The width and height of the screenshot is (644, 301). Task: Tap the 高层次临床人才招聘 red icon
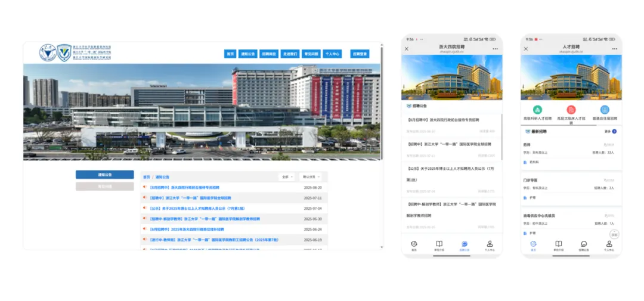571,110
